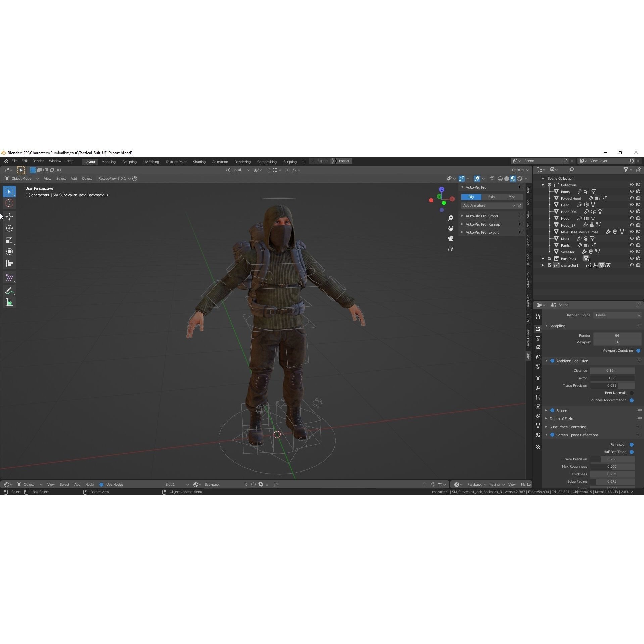Switch to Material Preview shading mode
The image size is (644, 644).
click(513, 179)
